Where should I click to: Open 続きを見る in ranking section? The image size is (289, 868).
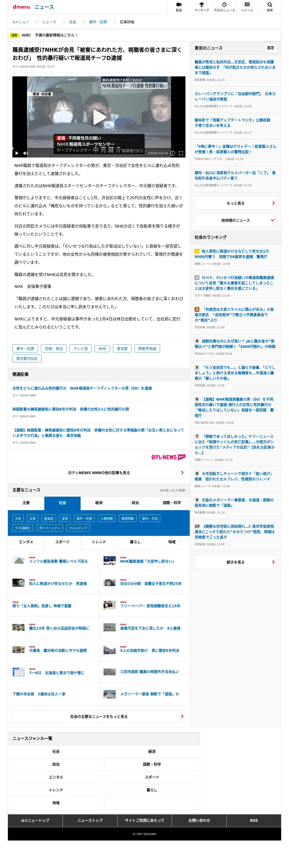235,562
